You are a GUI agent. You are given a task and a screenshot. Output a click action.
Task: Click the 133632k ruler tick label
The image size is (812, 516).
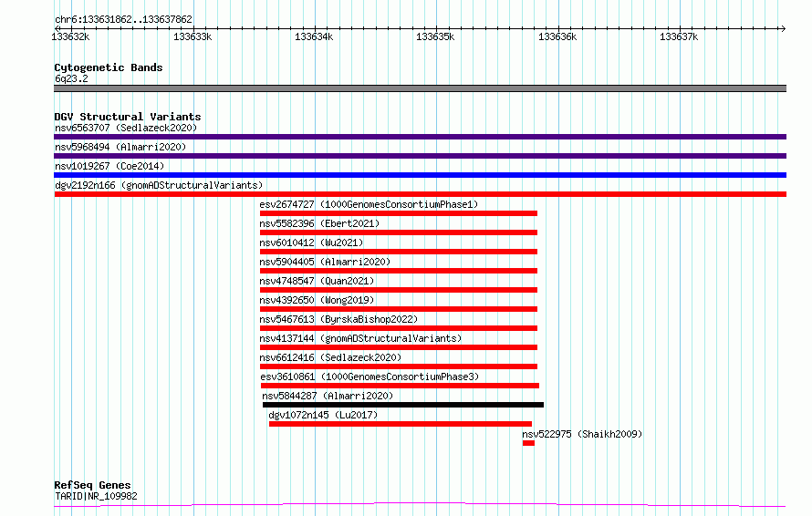(71, 36)
